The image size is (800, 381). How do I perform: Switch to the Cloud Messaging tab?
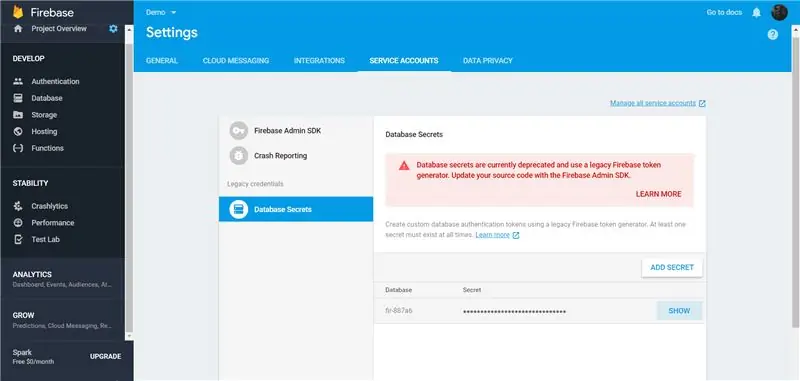tap(236, 61)
